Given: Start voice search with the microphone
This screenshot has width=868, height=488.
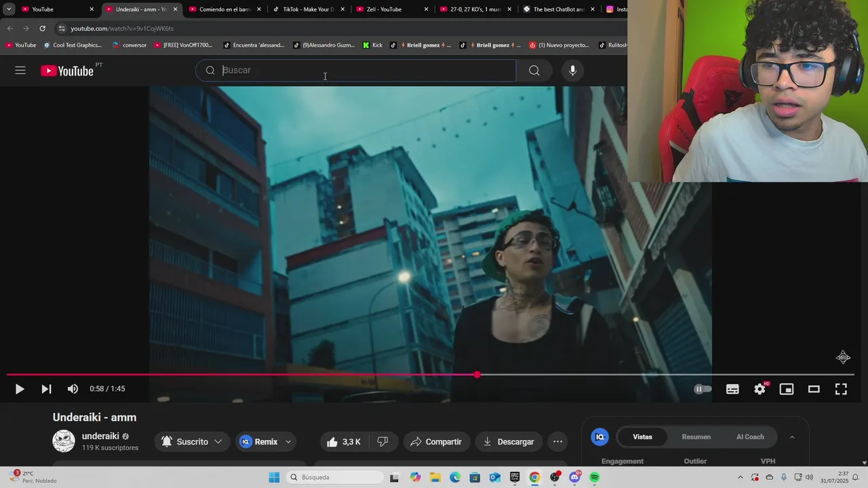Looking at the screenshot, I should [572, 70].
